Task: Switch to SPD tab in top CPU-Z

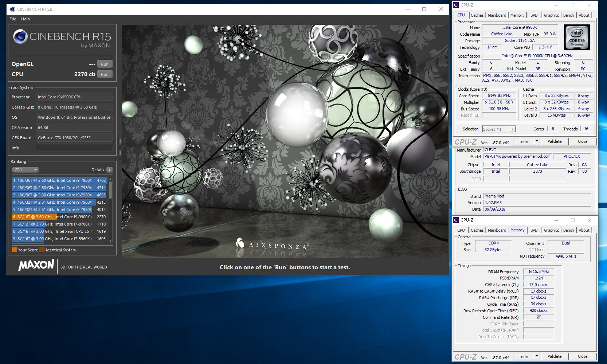Action: [x=534, y=15]
